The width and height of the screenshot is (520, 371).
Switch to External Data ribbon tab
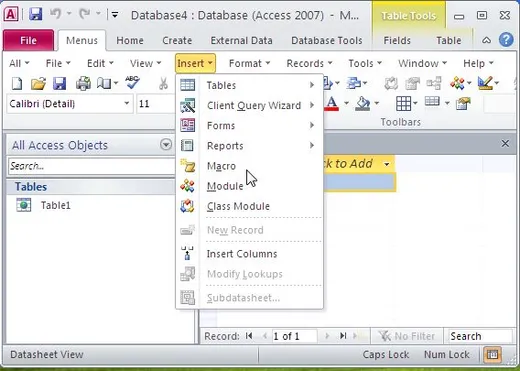click(241, 40)
